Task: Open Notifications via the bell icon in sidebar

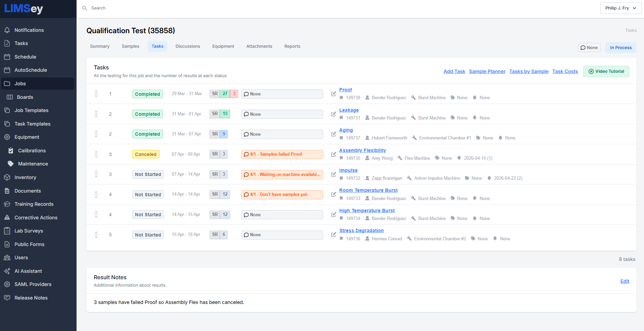Action: click(7, 30)
